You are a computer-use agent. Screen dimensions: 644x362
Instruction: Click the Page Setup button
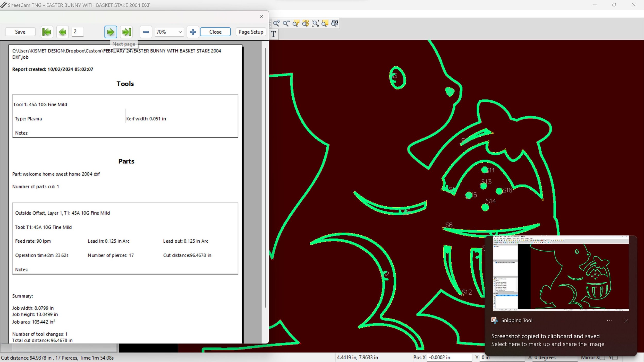(x=251, y=32)
